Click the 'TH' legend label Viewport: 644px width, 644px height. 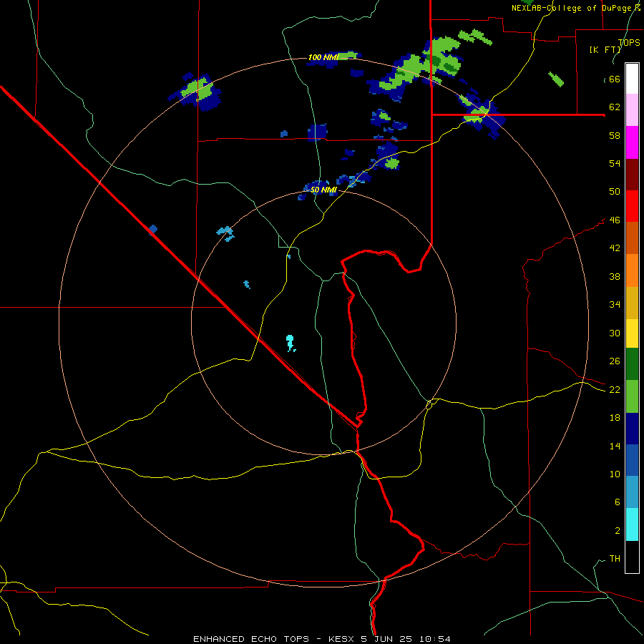(x=615, y=558)
